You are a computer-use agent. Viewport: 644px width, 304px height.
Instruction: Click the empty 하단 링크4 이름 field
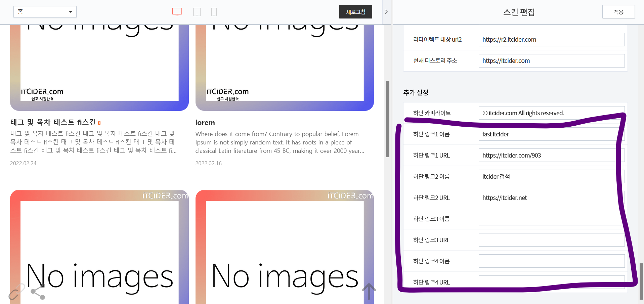[x=552, y=261]
